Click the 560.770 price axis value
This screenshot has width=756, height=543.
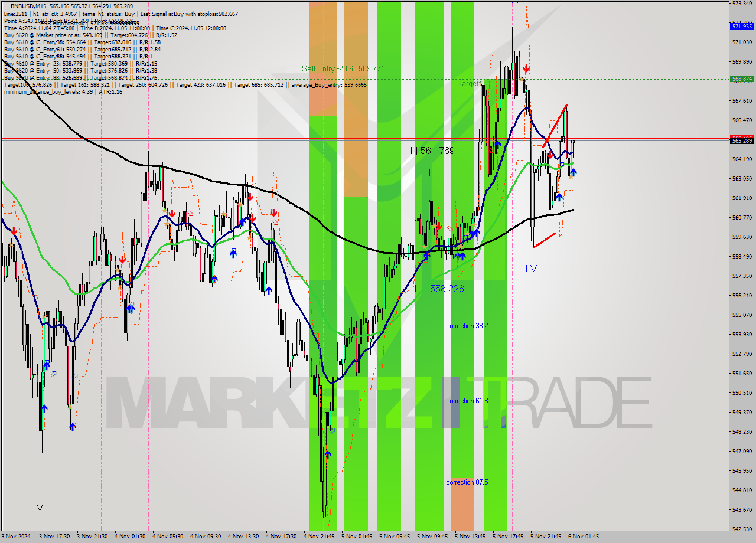coord(742,217)
